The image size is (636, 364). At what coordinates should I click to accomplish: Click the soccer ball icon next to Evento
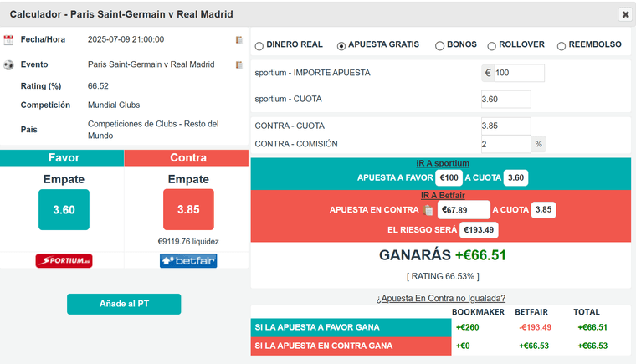tap(8, 65)
